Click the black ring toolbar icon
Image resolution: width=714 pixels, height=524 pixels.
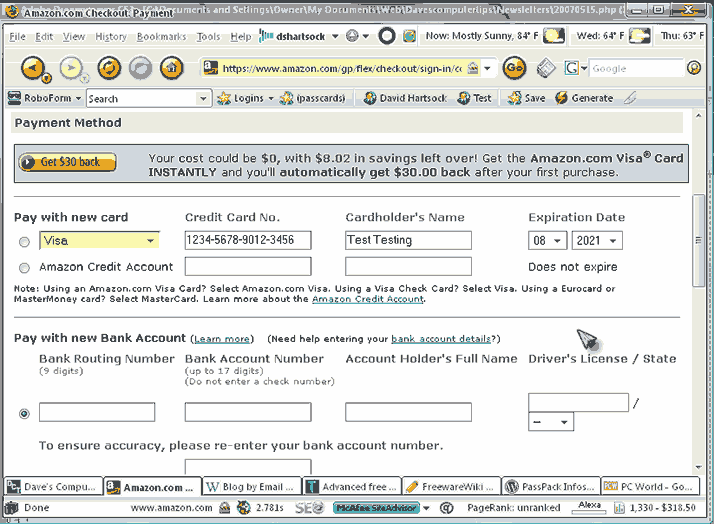tap(387, 36)
